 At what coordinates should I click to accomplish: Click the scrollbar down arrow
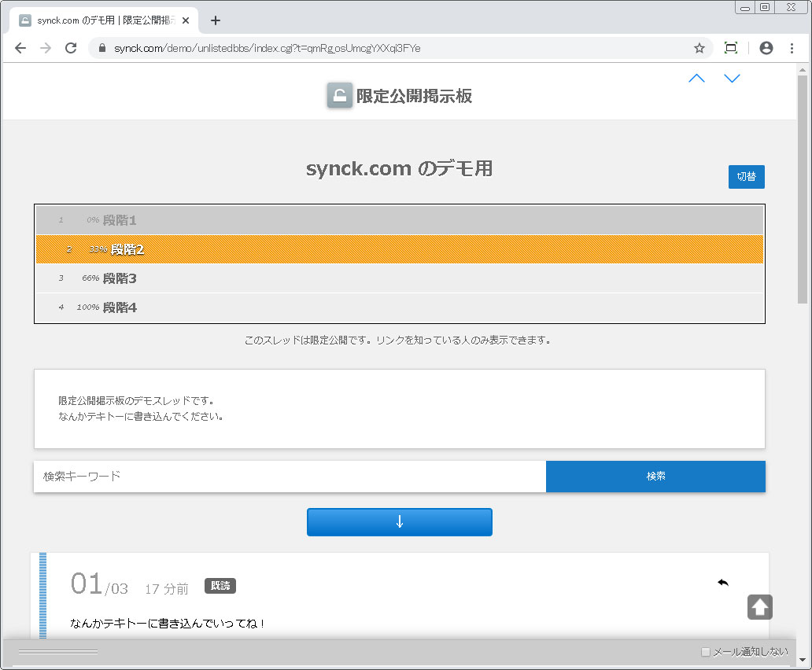point(802,660)
